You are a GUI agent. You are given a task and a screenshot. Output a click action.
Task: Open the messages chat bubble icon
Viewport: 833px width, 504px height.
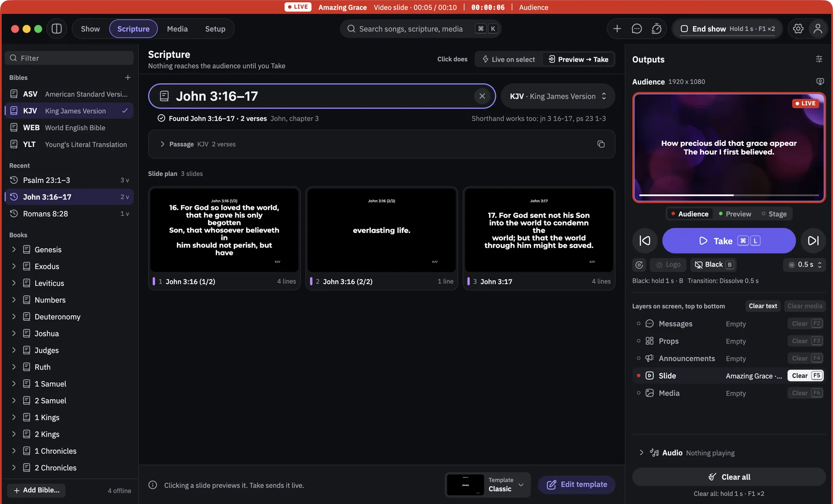[636, 29]
